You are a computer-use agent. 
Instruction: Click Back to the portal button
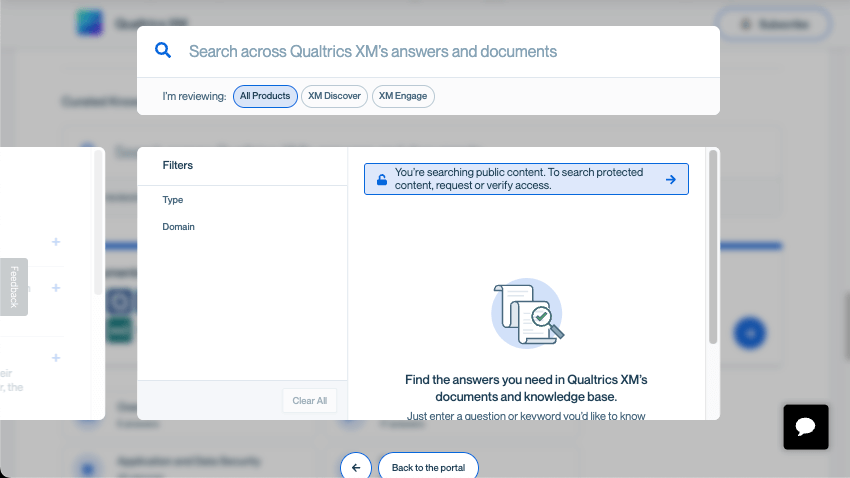pyautogui.click(x=428, y=467)
